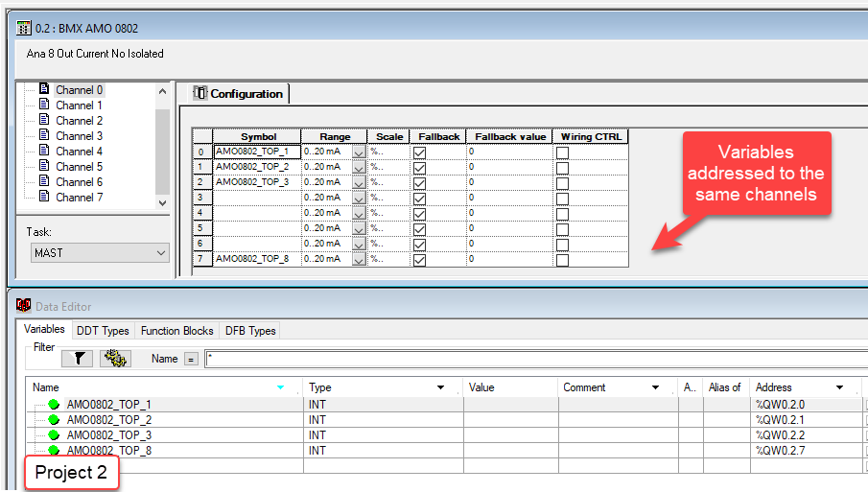Viewport: 868px width, 492px height.
Task: Open the Type column filter arrow
Action: pos(440,387)
